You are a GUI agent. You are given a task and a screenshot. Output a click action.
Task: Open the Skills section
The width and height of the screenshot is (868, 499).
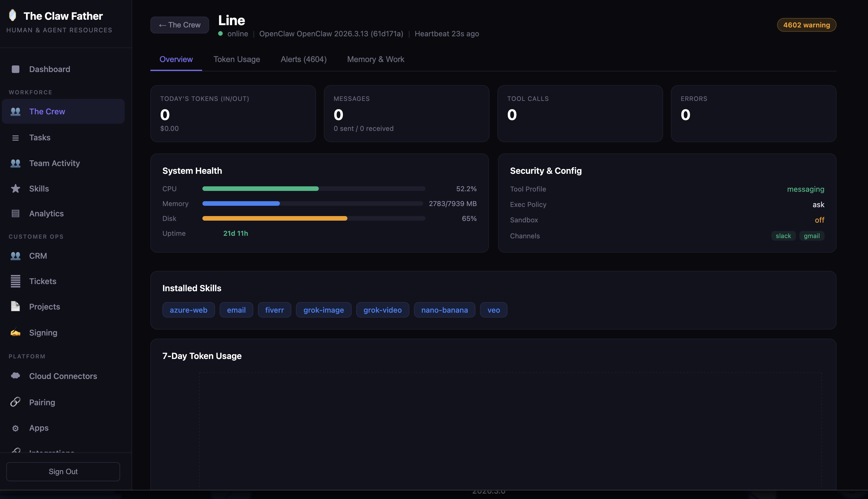(x=39, y=188)
